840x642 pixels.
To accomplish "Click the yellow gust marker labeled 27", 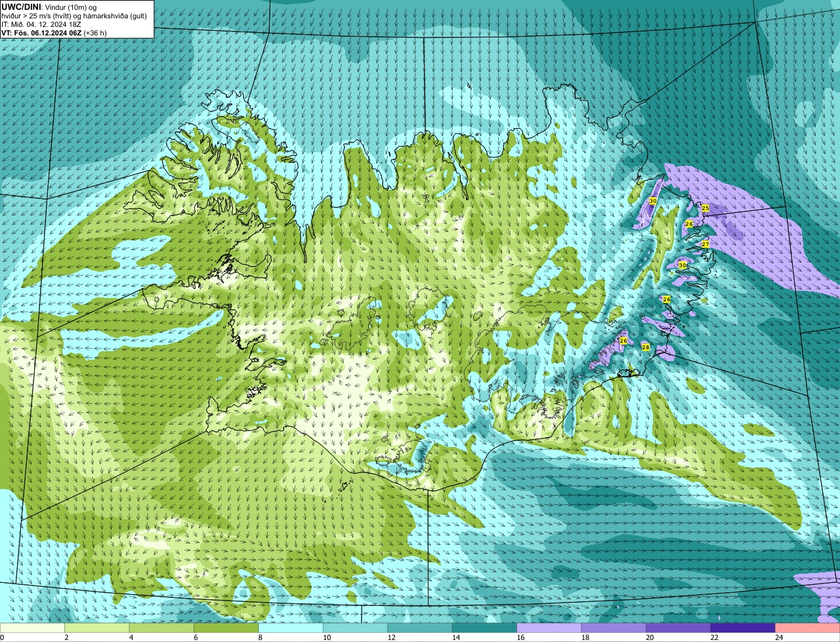I will coord(705,244).
